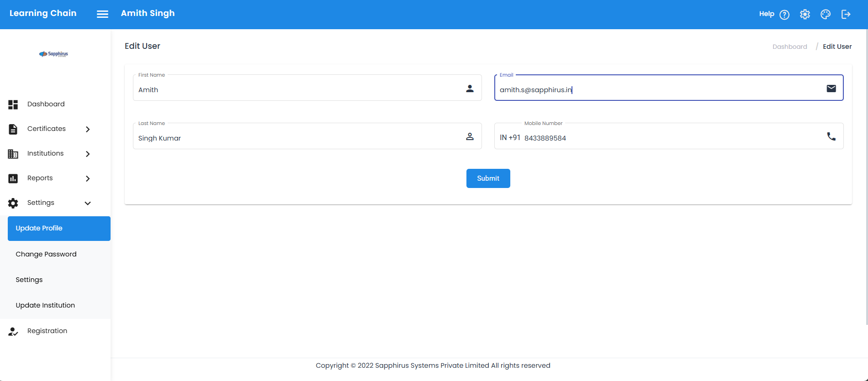Select the IN +91 country code
This screenshot has width=868, height=381.
pos(510,138)
